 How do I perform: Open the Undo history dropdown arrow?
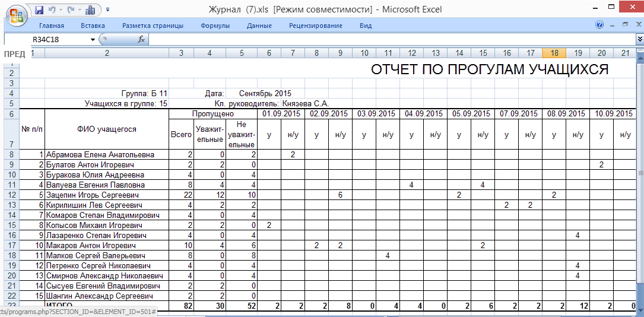tap(61, 10)
